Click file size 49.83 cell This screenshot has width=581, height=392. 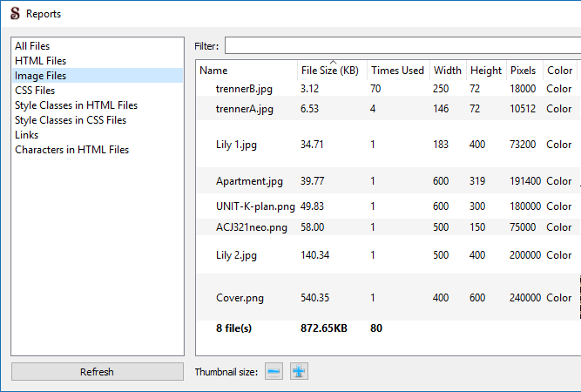coord(312,206)
